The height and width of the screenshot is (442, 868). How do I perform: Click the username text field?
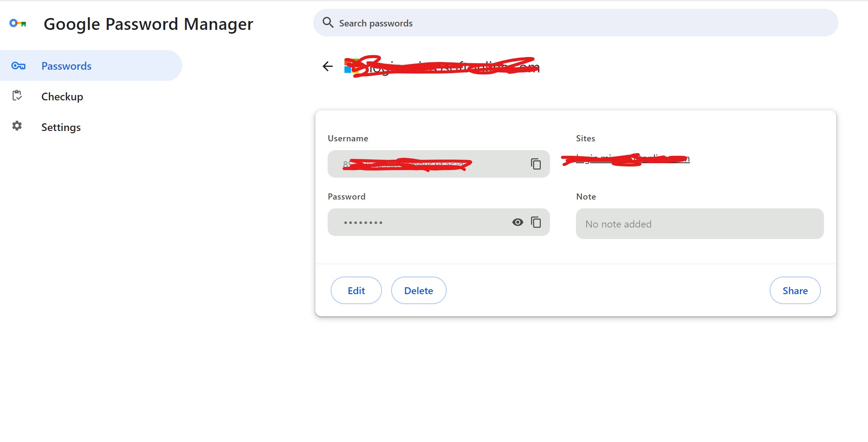click(x=439, y=164)
